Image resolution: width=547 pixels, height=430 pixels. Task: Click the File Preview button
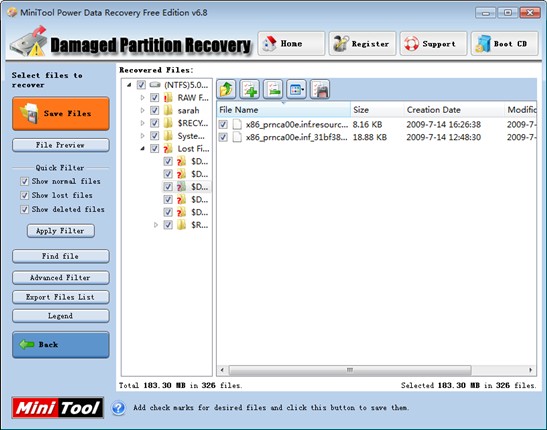tap(61, 145)
